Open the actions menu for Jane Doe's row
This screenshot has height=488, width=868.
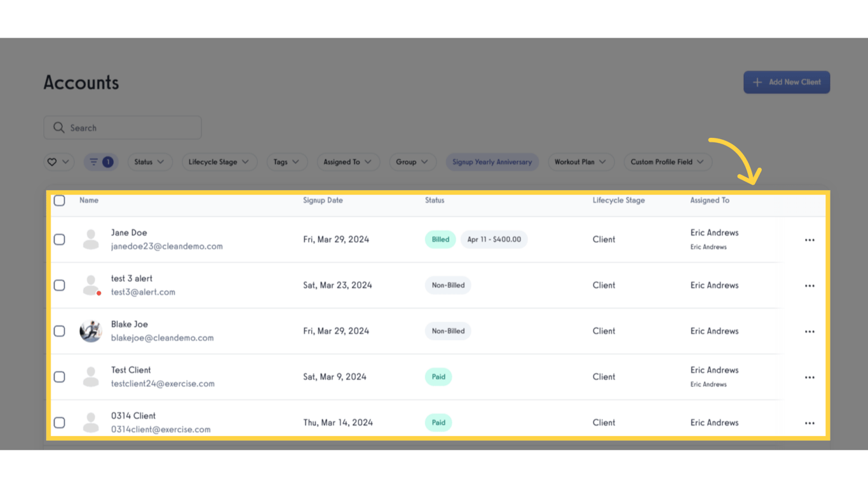click(x=810, y=240)
